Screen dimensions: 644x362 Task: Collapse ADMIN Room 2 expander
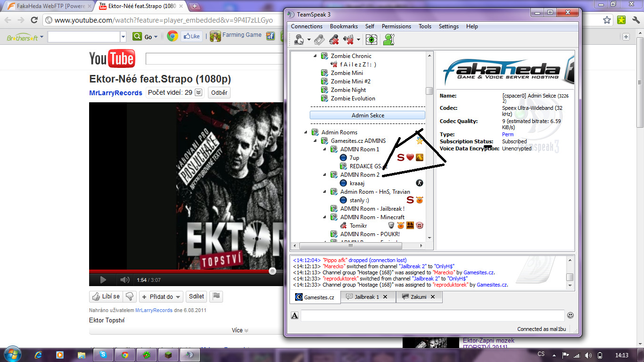pyautogui.click(x=324, y=175)
